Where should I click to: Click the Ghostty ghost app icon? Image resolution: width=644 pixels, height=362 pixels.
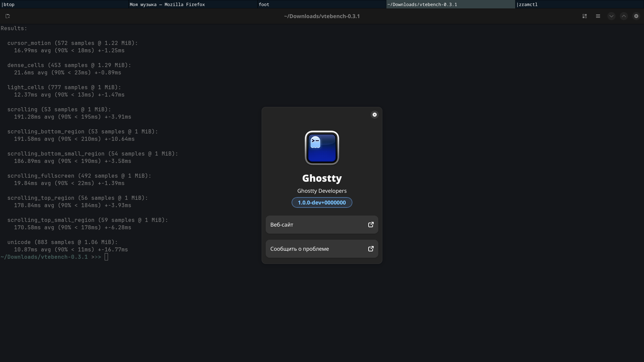[322, 148]
